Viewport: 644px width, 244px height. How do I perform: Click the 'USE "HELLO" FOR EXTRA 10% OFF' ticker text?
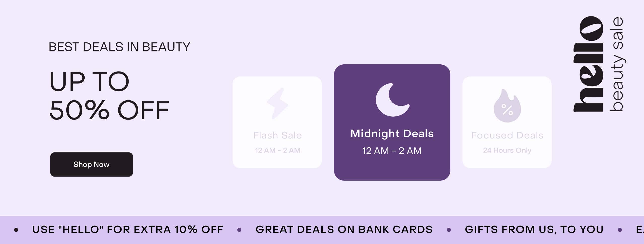click(128, 229)
